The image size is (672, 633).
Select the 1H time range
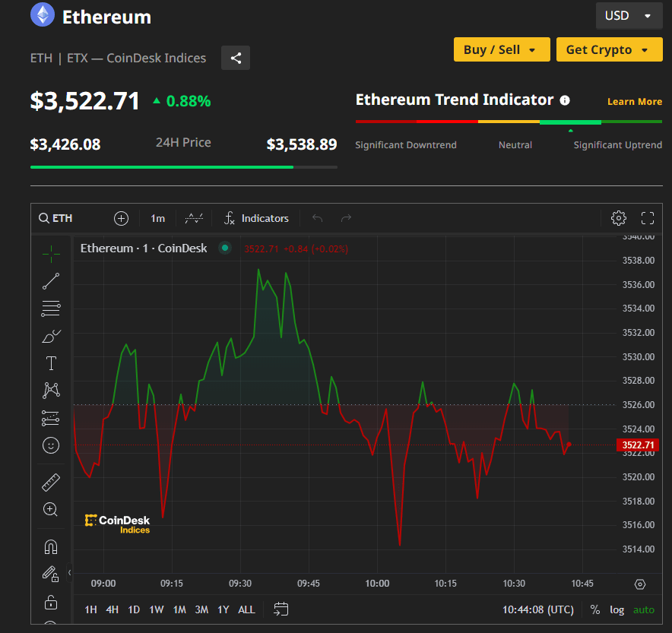tap(91, 609)
